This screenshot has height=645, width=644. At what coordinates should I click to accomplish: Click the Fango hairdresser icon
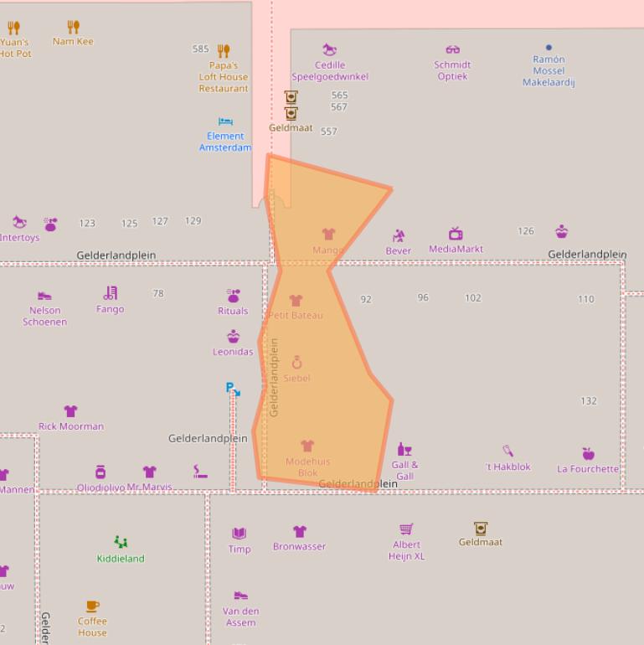(x=111, y=293)
